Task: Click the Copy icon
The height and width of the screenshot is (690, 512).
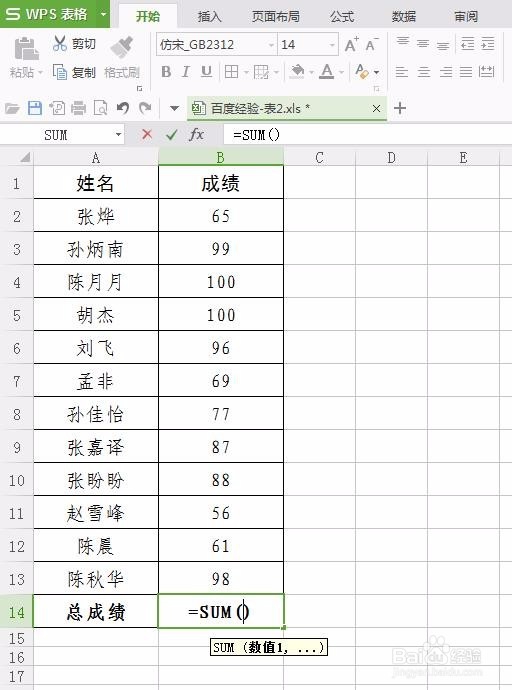Action: pyautogui.click(x=60, y=71)
